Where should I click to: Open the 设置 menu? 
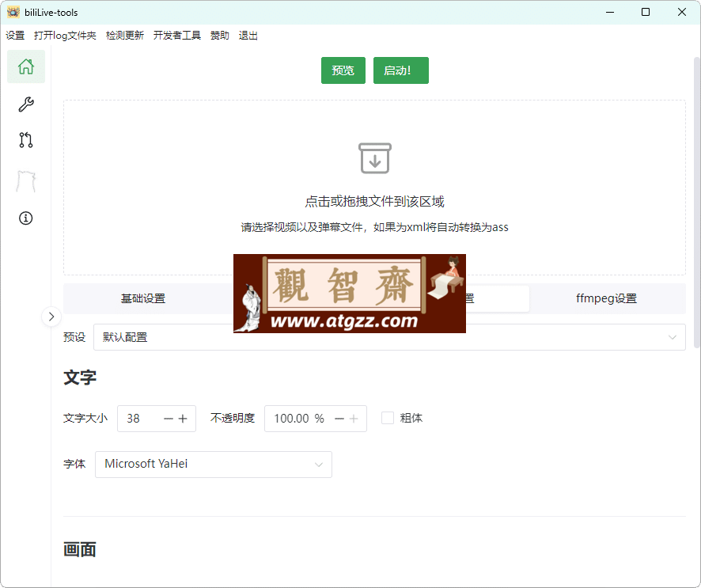point(15,36)
